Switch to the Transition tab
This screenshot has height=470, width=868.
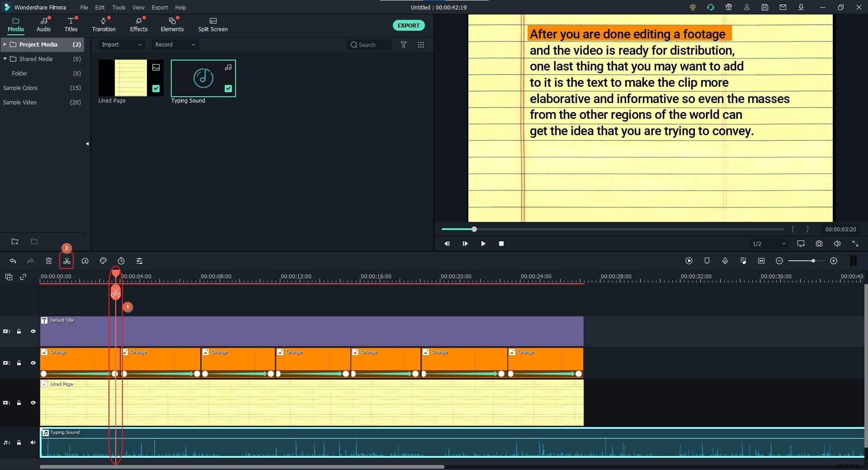coord(103,25)
